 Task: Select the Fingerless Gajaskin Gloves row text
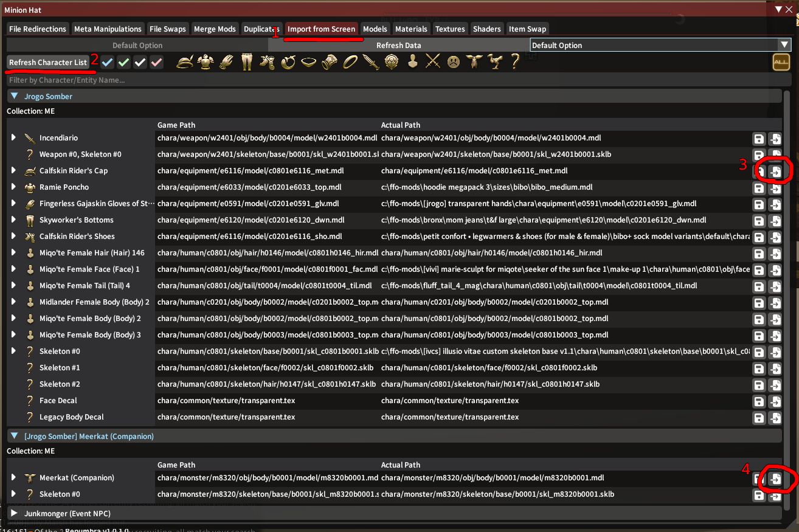97,204
